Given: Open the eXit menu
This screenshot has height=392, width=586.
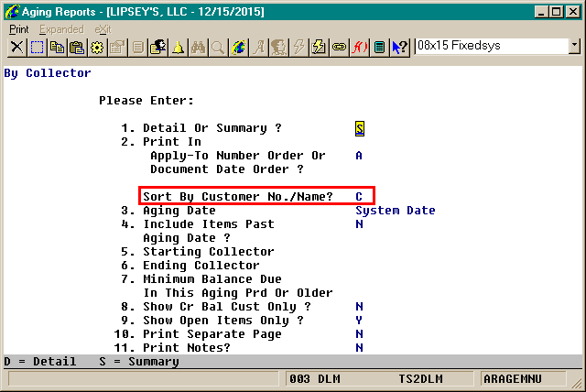Looking at the screenshot, I should pyautogui.click(x=103, y=29).
